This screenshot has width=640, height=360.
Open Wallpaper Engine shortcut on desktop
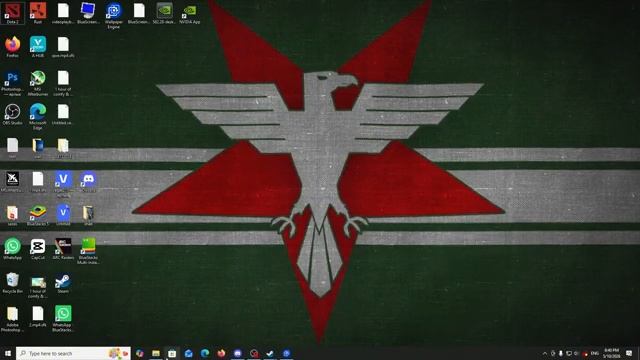[x=113, y=15]
